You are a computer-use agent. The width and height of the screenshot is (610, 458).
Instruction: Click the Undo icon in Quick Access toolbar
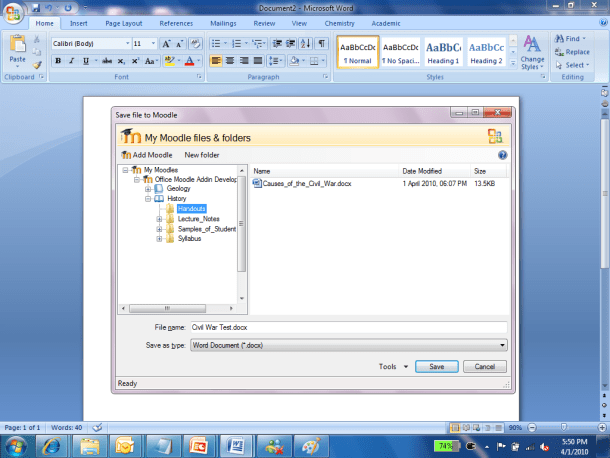[x=49, y=8]
